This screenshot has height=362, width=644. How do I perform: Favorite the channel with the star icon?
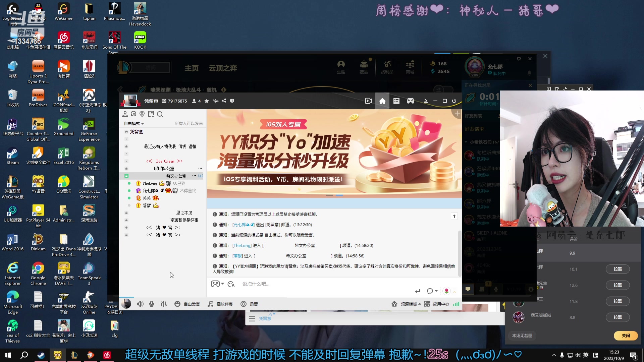pos(207,101)
